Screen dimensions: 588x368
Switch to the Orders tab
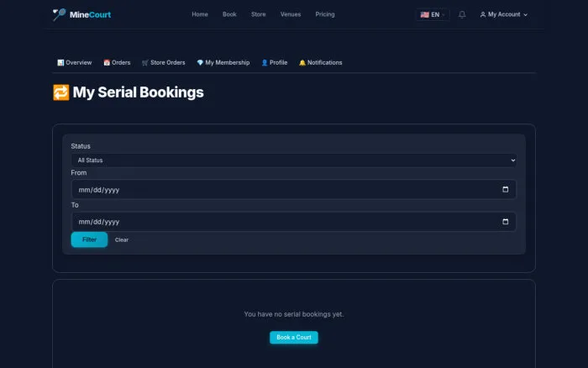[x=117, y=63]
